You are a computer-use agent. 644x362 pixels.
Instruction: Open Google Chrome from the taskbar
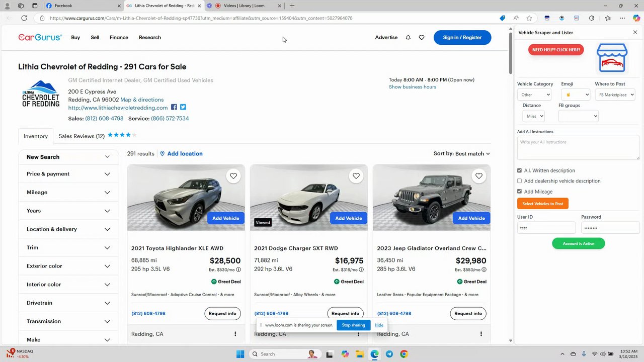pyautogui.click(x=404, y=354)
